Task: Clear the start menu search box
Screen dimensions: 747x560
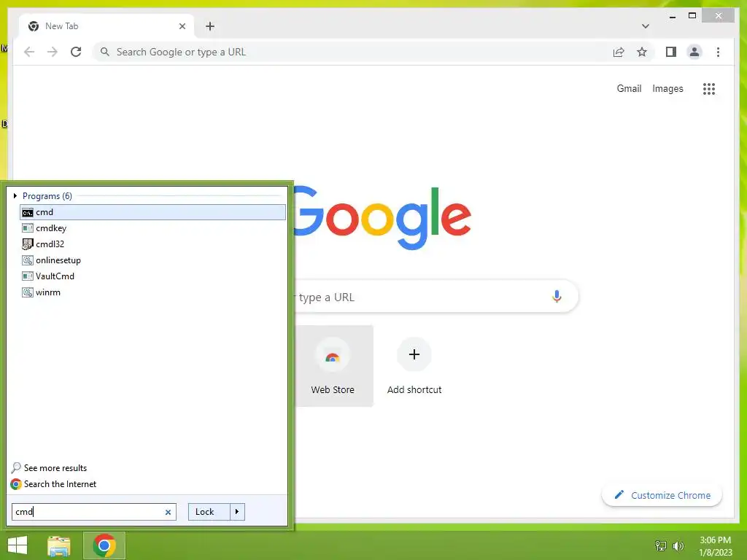Action: (169, 513)
